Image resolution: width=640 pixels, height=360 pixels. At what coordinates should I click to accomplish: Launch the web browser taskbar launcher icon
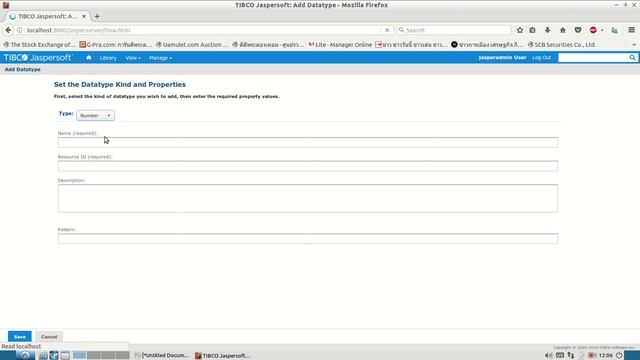point(54,356)
